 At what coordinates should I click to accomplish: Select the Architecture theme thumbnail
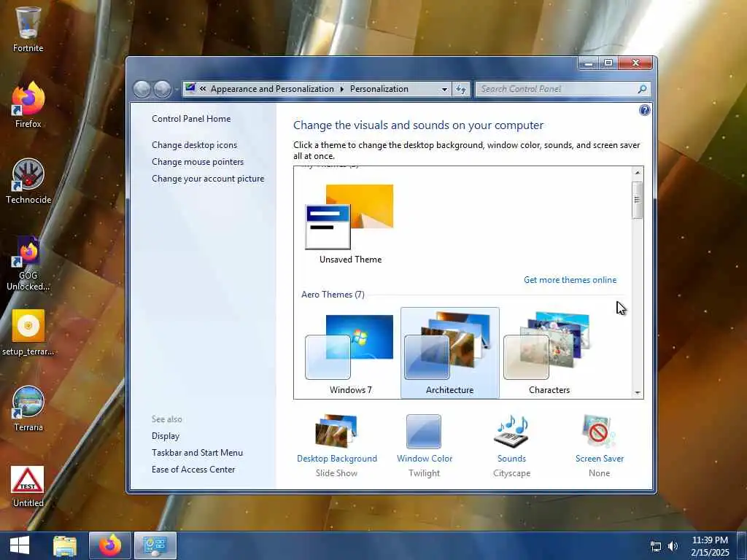(x=449, y=353)
